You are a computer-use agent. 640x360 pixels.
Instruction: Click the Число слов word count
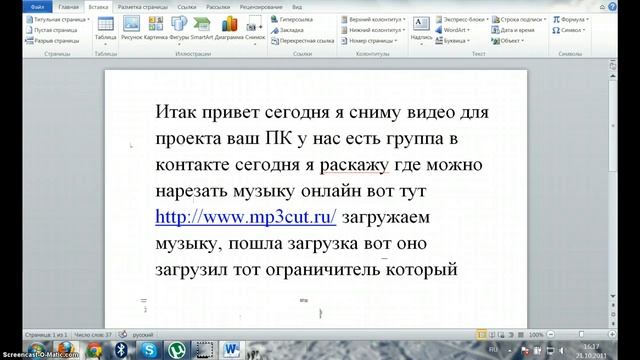click(93, 335)
